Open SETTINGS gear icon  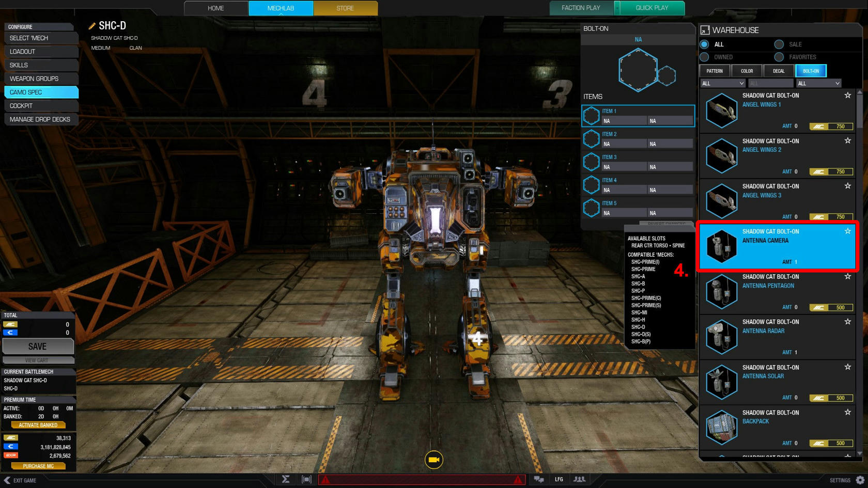coord(860,480)
